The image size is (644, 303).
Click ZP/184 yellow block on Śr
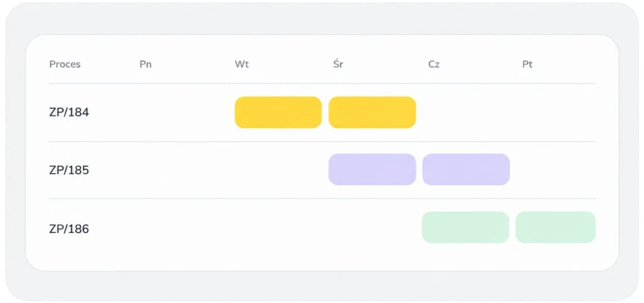click(x=372, y=112)
